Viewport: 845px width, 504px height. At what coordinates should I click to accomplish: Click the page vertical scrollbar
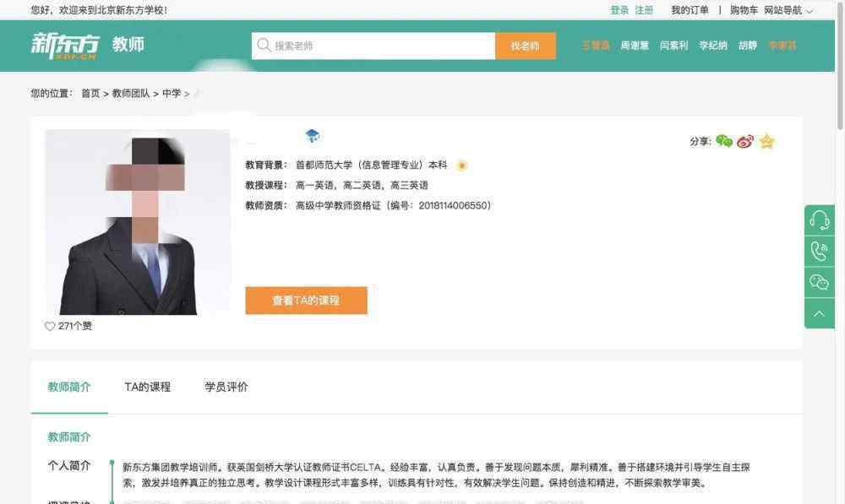840,65
